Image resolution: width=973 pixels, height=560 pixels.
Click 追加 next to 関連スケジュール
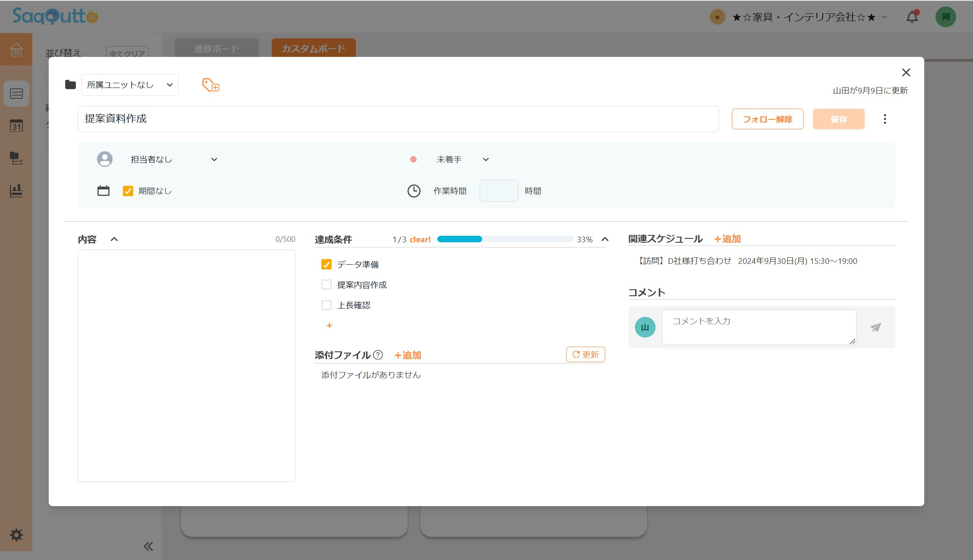[x=728, y=239]
